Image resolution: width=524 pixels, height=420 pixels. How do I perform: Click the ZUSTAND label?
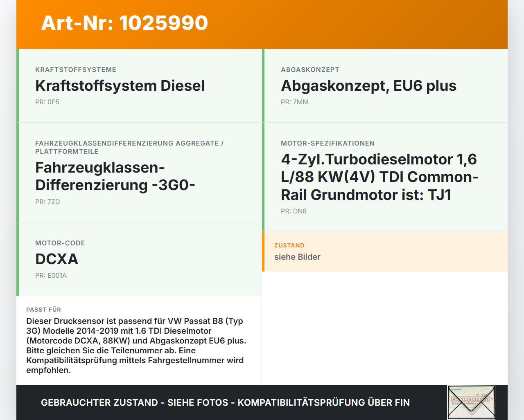tap(289, 245)
